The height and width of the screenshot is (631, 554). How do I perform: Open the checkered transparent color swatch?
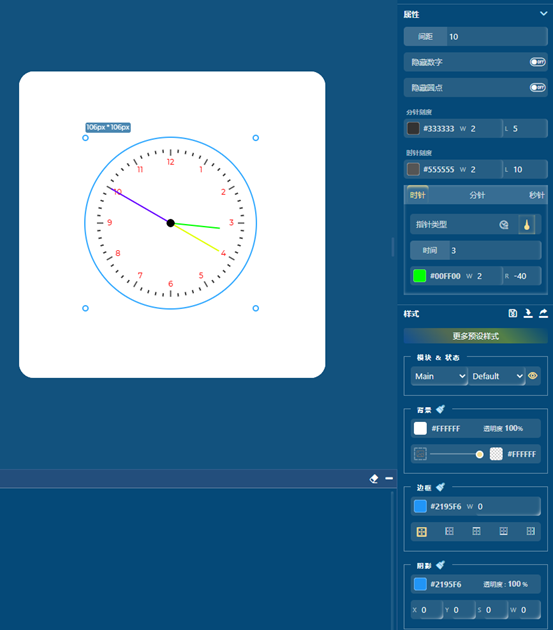coord(496,454)
